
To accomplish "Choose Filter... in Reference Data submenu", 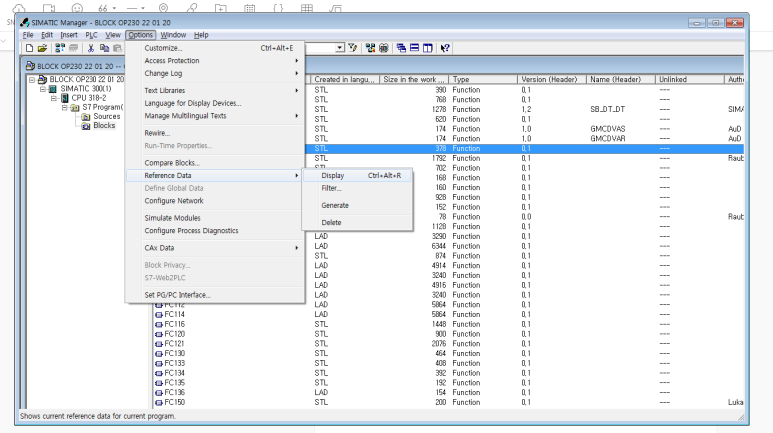I will [357, 188].
